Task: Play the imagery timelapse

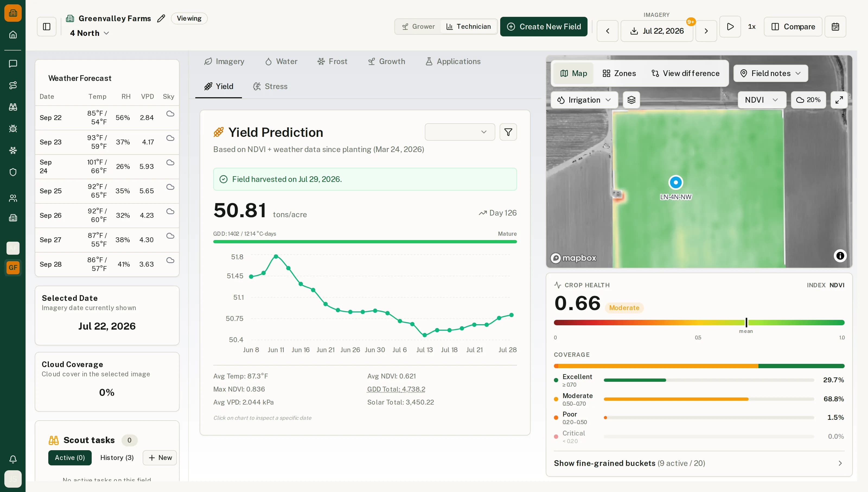Action: (730, 27)
